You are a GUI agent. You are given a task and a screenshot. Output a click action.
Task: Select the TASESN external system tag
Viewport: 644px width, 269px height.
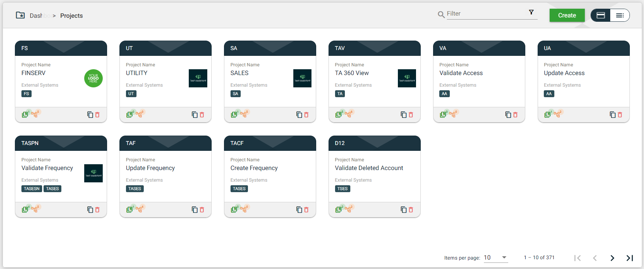click(32, 189)
